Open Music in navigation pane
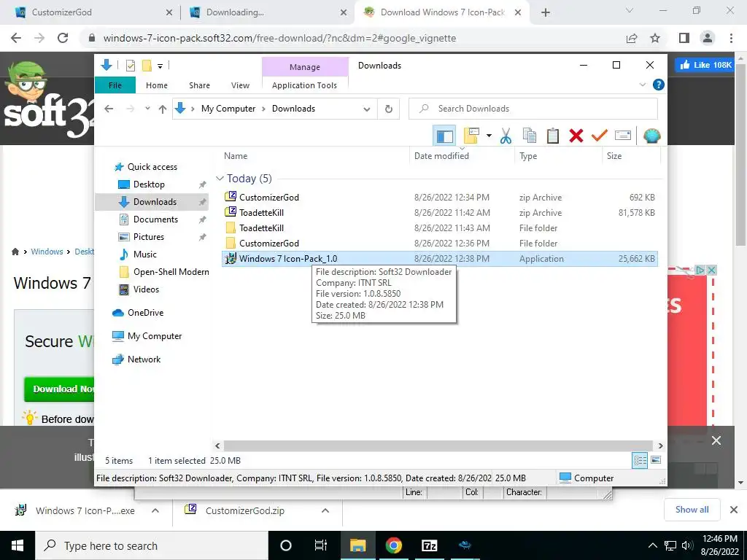 144,254
